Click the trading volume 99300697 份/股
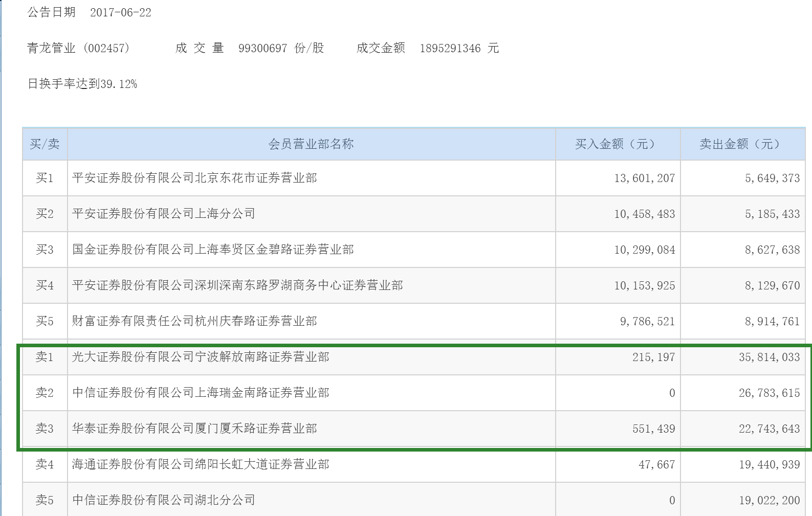This screenshot has width=812, height=516. pyautogui.click(x=281, y=48)
